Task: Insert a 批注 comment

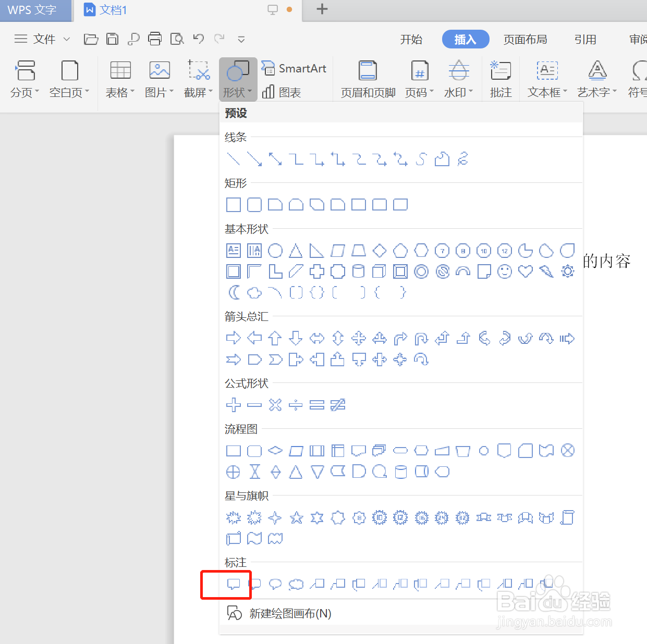Action: click(x=500, y=78)
